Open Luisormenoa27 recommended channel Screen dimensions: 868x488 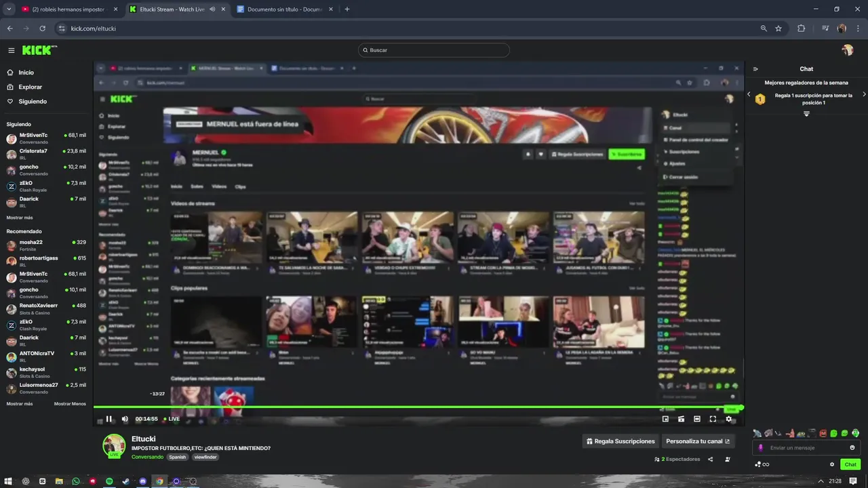pyautogui.click(x=46, y=388)
